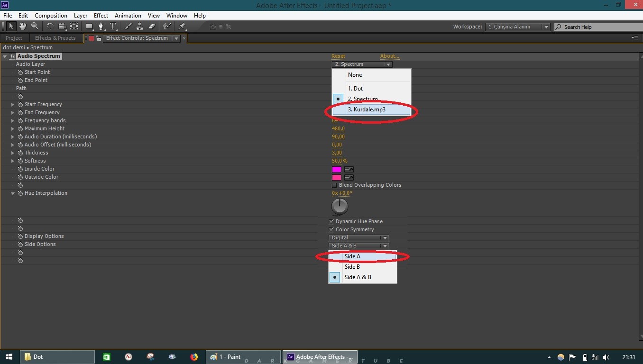Screen dimensions: 643x364
Task: Open the Side Options dropdown
Action: coord(359,246)
